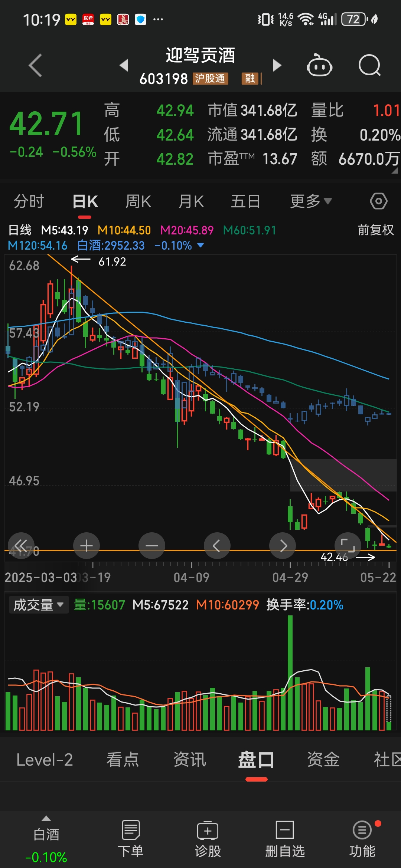Tap the 白酒:2952.33 index label

click(111, 245)
